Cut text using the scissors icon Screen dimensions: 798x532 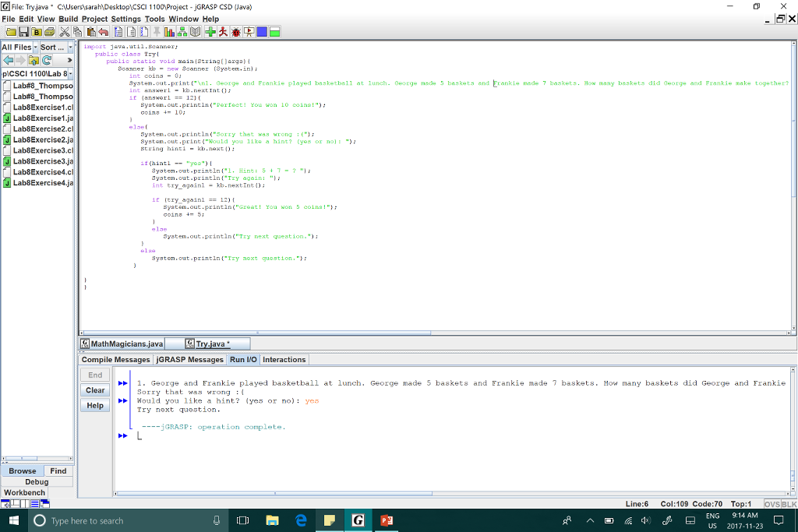click(65, 31)
